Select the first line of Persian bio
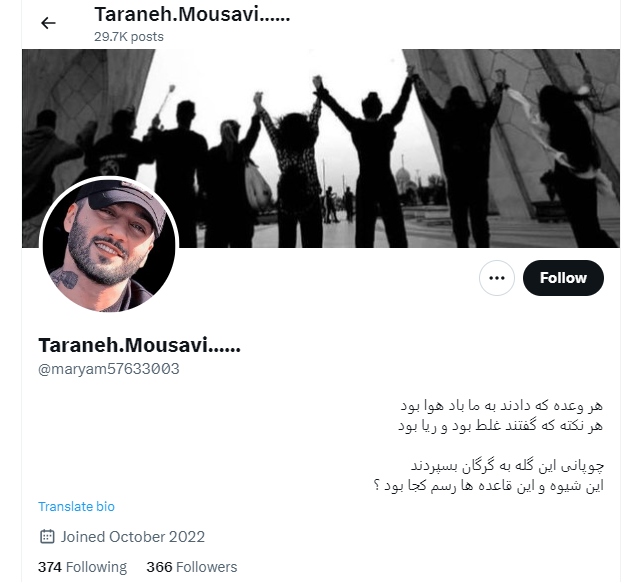The height and width of the screenshot is (582, 626). (501, 406)
